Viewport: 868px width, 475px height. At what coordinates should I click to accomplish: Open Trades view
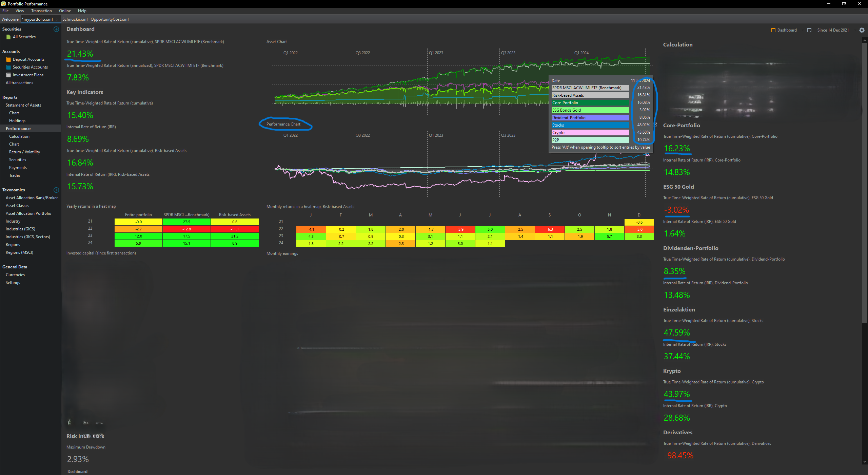15,175
